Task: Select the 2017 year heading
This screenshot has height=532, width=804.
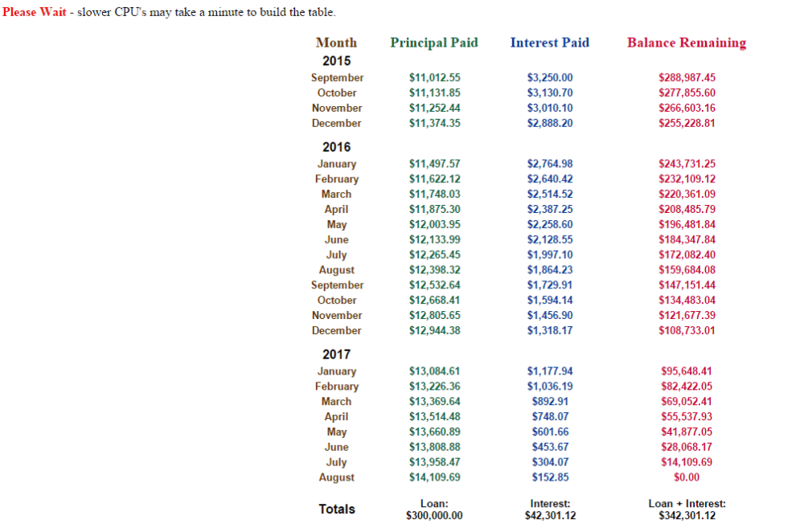Action: (336, 354)
